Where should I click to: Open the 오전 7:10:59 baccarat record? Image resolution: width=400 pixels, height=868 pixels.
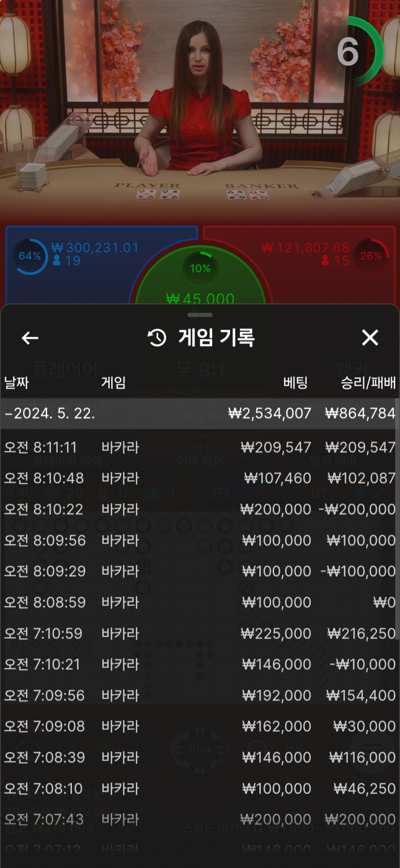200,633
